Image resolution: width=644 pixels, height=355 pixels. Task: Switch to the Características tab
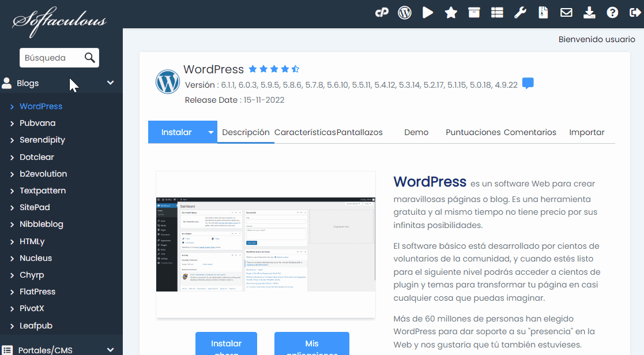click(305, 132)
